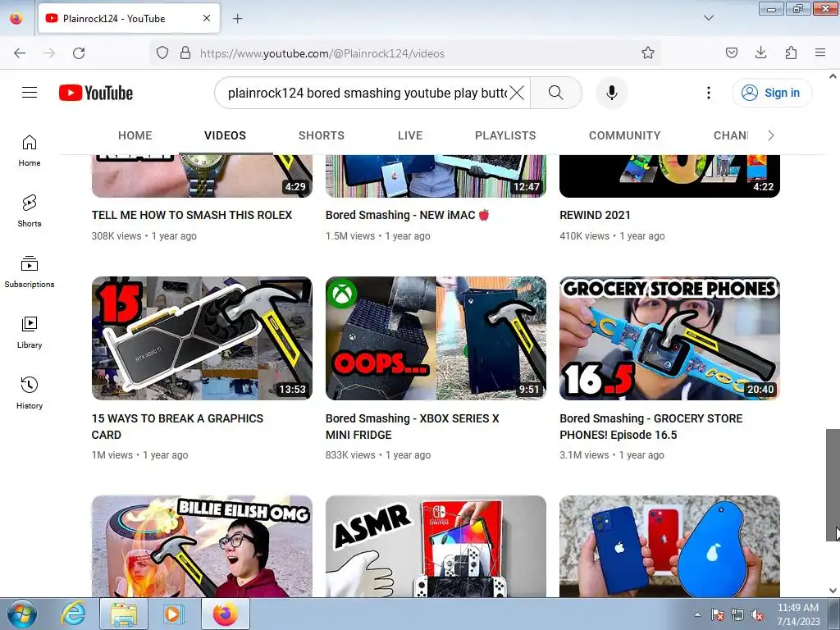This screenshot has width=840, height=630.
Task: Click the scrollbar down arrow
Action: click(x=833, y=591)
